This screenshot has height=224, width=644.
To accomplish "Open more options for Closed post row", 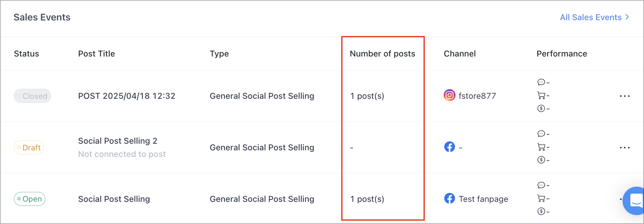I will (x=624, y=96).
